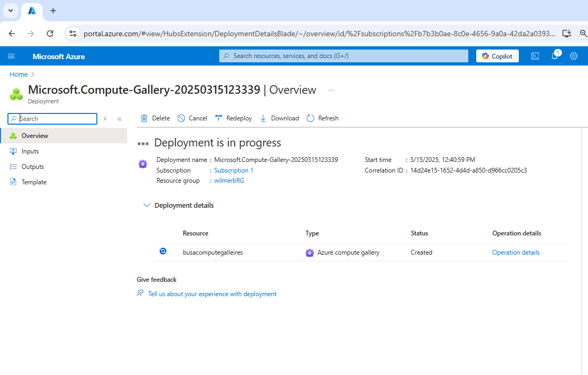588x375 pixels.
Task: Clear the sidebar search with the X
Action: click(x=105, y=119)
